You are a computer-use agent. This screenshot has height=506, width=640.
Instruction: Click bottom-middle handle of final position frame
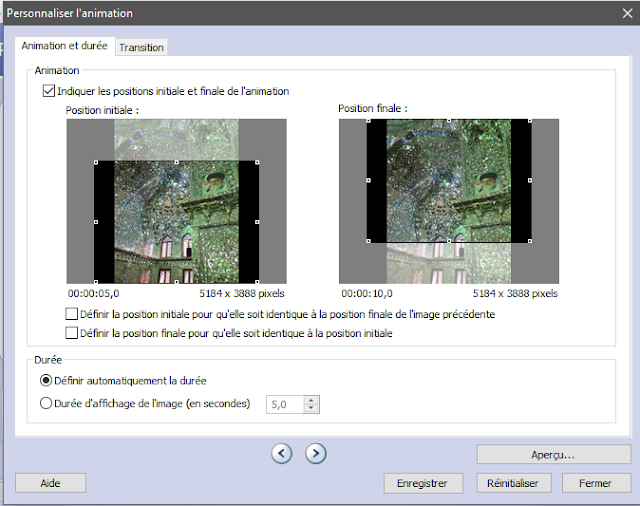pyautogui.click(x=449, y=241)
